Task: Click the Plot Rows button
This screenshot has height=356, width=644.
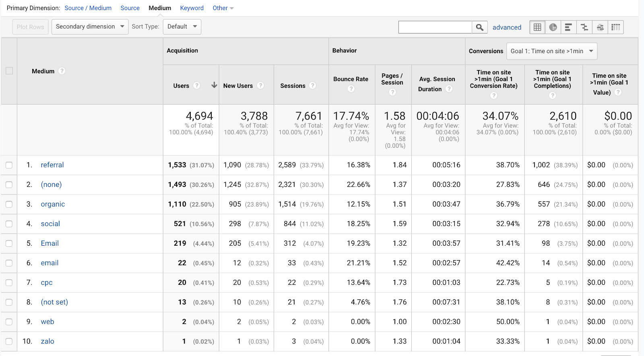Action: click(31, 27)
